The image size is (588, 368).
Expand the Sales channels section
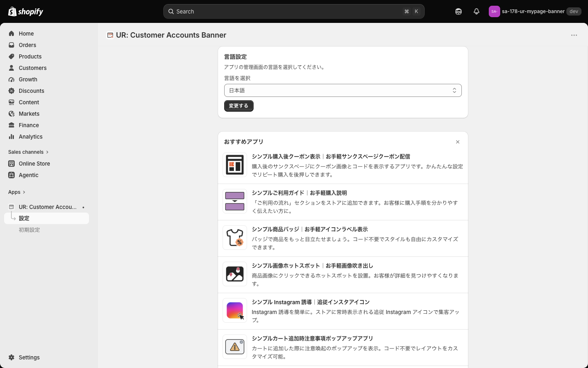28,152
